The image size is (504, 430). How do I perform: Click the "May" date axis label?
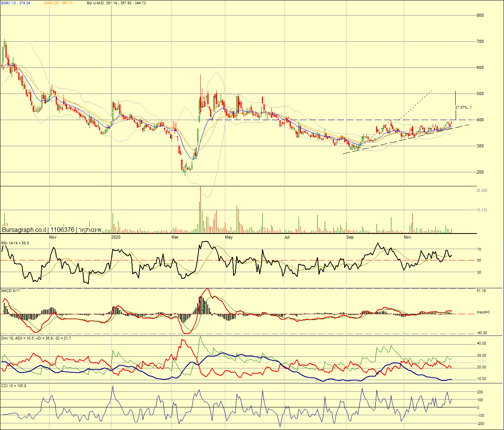click(229, 237)
